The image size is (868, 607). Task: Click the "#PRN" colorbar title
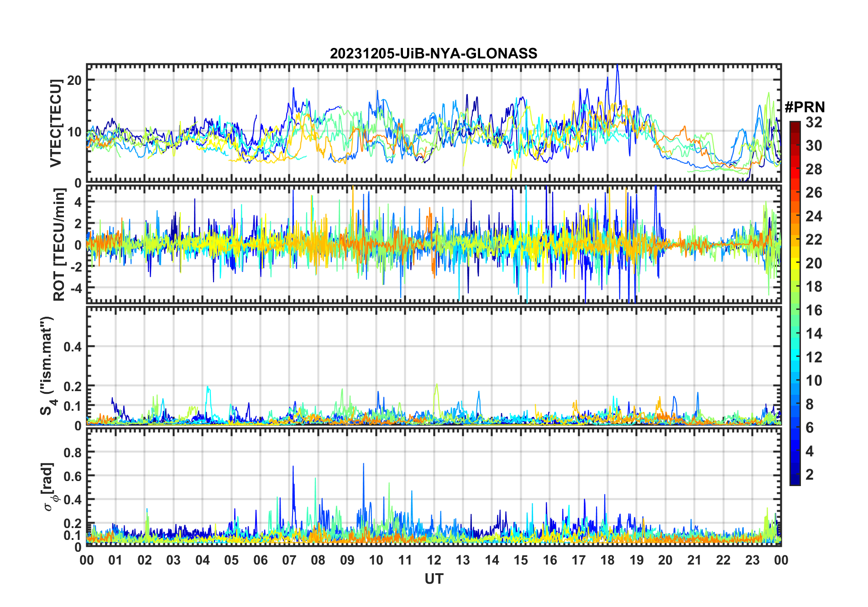tap(805, 107)
